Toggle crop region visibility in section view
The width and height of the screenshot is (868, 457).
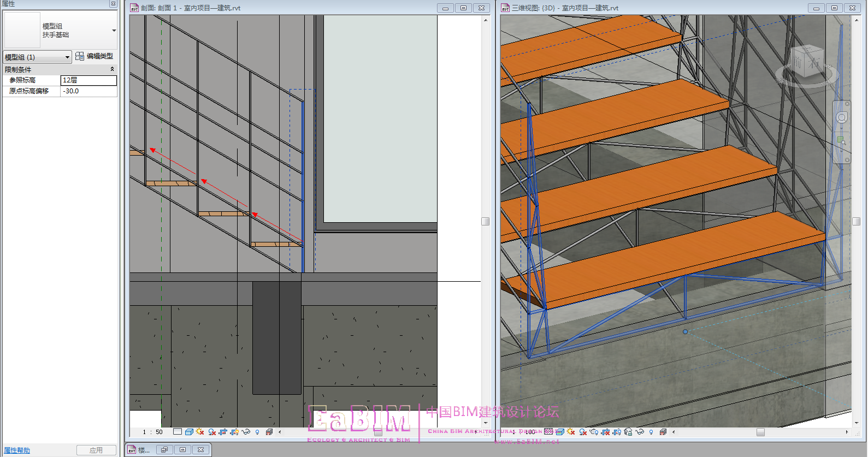click(x=234, y=432)
